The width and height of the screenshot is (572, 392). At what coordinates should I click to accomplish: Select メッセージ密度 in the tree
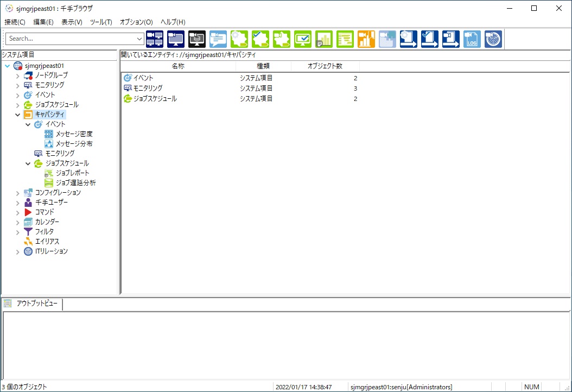74,134
